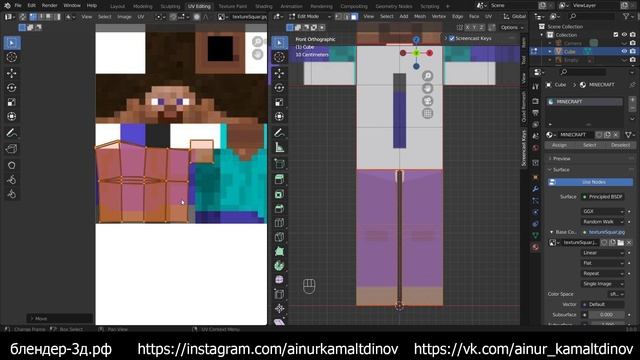
Task: Toggle camera view in 3D viewport
Action: tap(427, 101)
